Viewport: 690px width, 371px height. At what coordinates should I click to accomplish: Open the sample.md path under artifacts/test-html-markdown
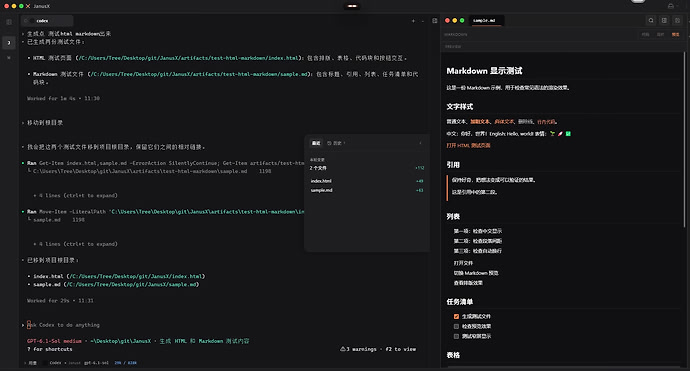click(199, 74)
